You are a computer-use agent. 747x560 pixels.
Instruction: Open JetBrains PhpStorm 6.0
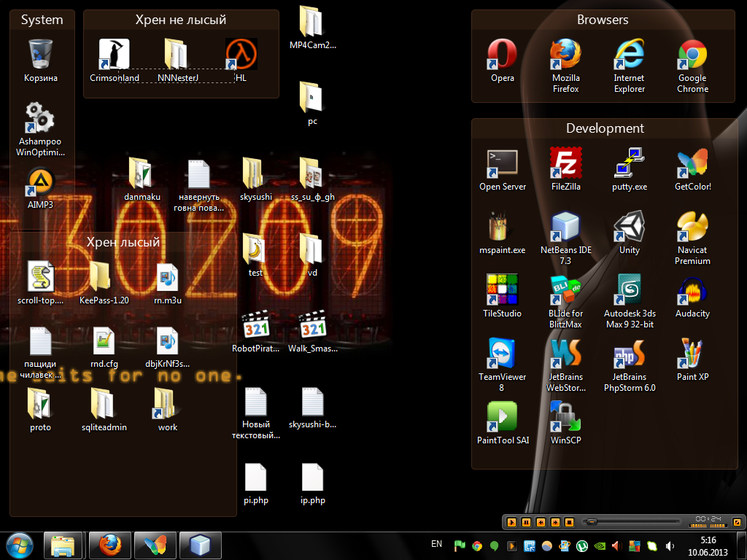tap(629, 354)
